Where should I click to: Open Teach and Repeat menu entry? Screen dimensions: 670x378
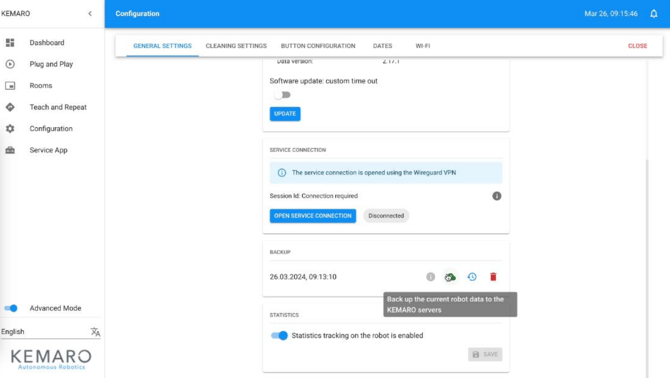58,107
